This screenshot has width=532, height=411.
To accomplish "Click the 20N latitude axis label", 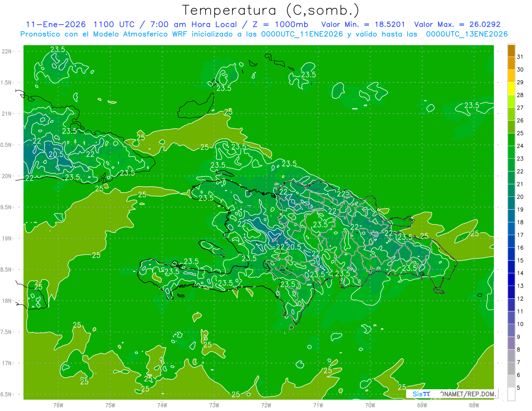I will [x=7, y=176].
